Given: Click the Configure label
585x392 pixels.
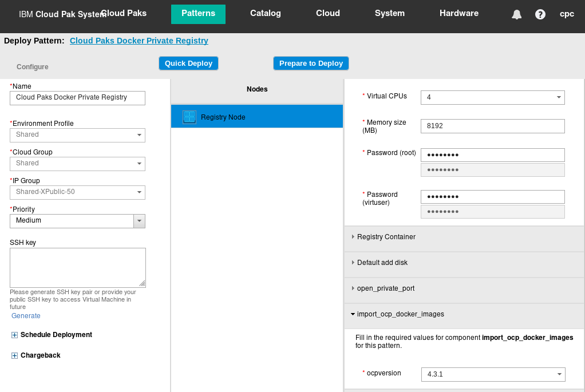Looking at the screenshot, I should point(33,67).
